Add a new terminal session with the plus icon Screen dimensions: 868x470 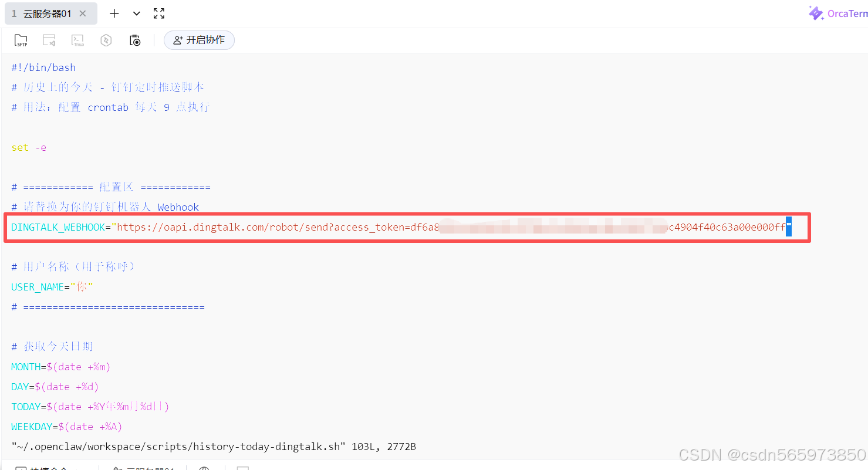pos(114,13)
